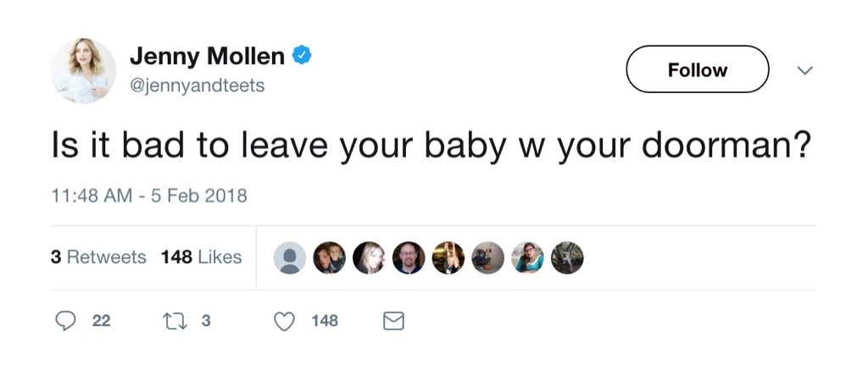The width and height of the screenshot is (868, 370).
Task: Send tweet via direct message envelope icon
Action: pos(394,321)
